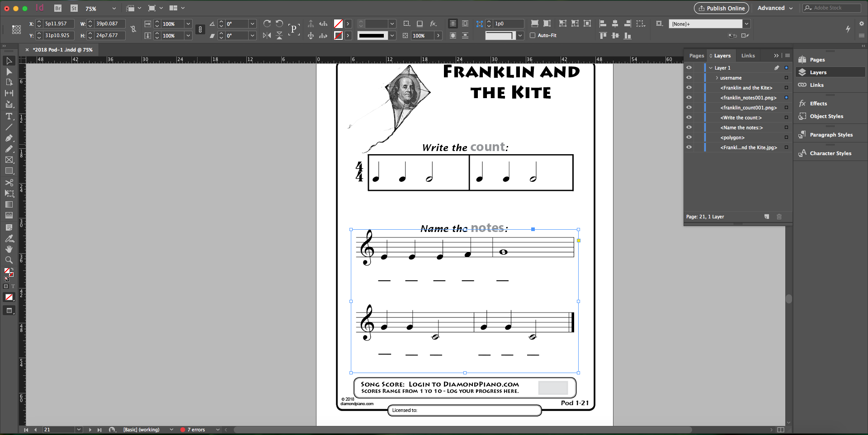This screenshot has width=868, height=435.
Task: Hide the <Name the notes:> item
Action: click(689, 128)
